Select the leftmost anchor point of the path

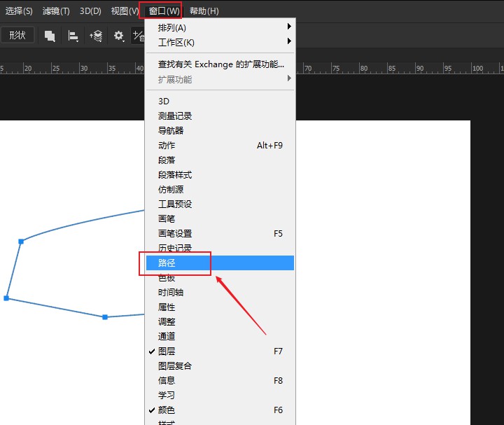pyautogui.click(x=6, y=298)
